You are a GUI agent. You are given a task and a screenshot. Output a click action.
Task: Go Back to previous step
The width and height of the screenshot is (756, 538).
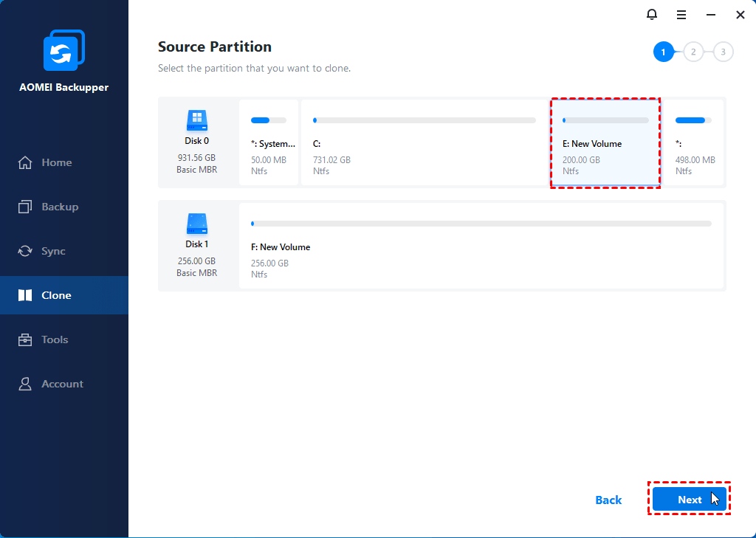(608, 500)
